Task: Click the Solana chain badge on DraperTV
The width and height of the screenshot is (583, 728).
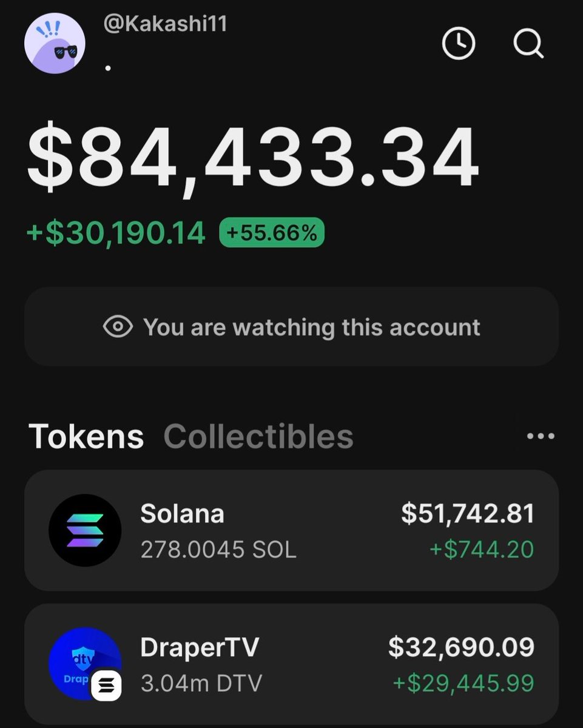Action: (107, 686)
